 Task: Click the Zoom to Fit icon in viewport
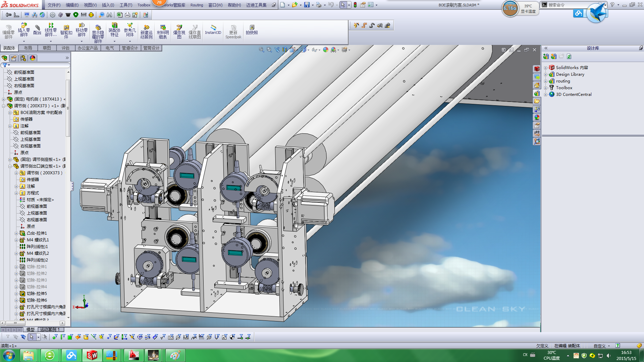tap(261, 50)
